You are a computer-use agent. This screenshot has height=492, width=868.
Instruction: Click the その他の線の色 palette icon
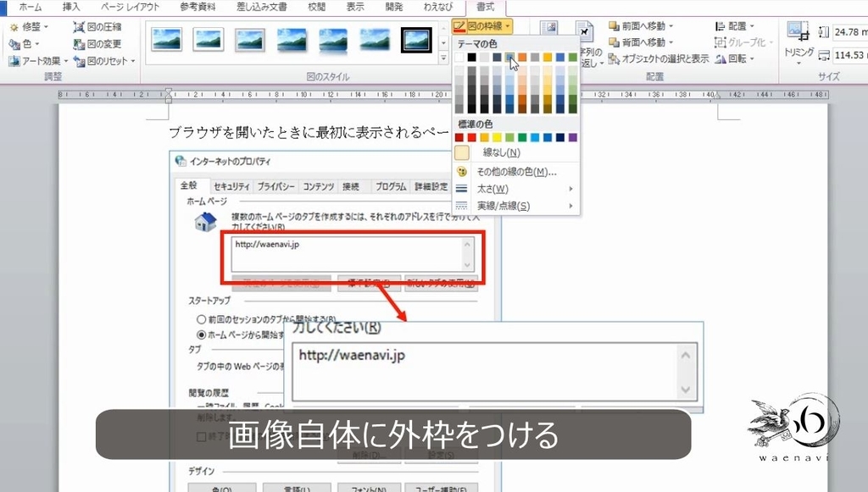tap(462, 172)
